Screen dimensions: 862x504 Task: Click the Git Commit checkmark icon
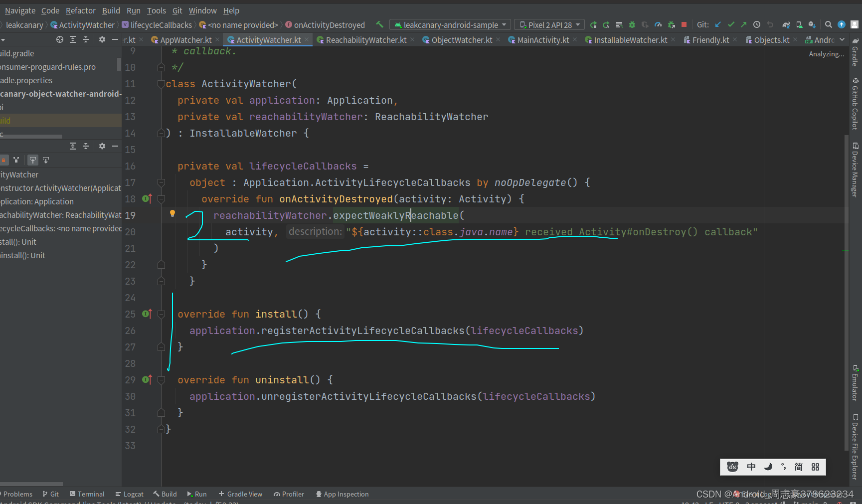731,24
